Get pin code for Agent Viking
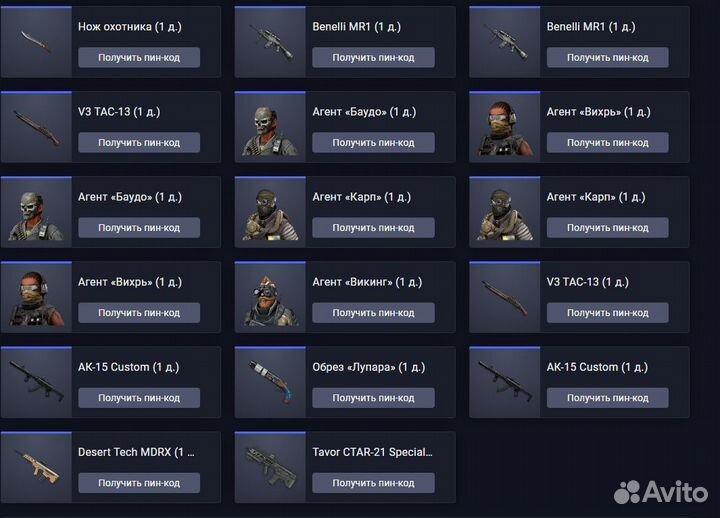This screenshot has width=720, height=518. (x=373, y=313)
